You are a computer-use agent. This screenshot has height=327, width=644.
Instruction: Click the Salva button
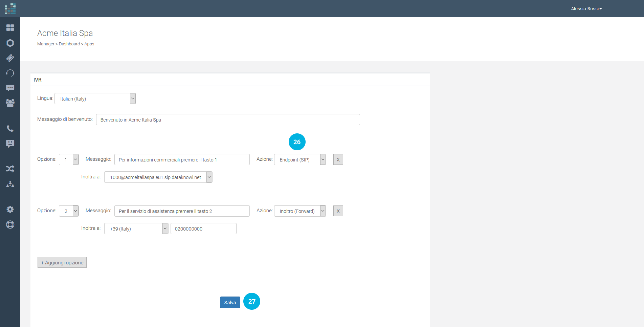tap(230, 302)
